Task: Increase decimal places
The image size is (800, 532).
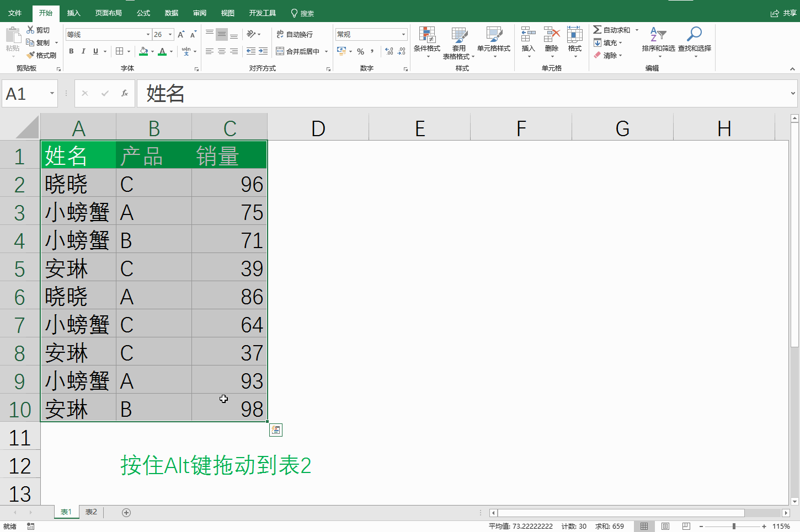Action: pos(390,51)
